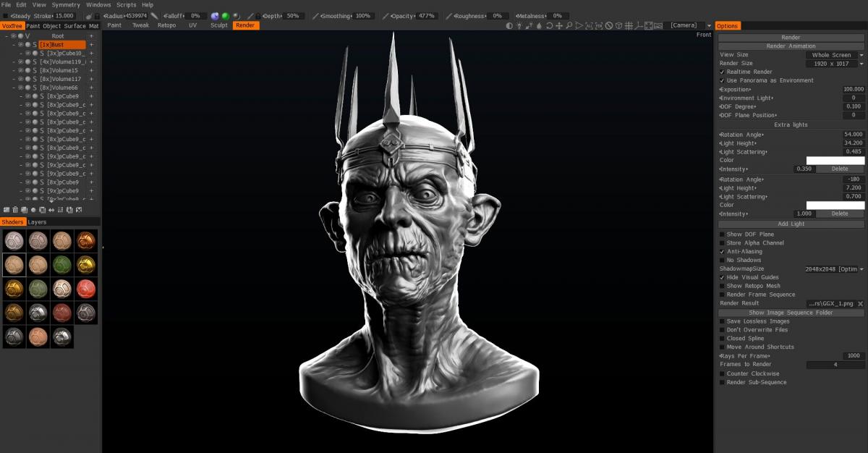Select the red shader sphere thumbnail
Screen dimensions: 868x453
(x=86, y=289)
